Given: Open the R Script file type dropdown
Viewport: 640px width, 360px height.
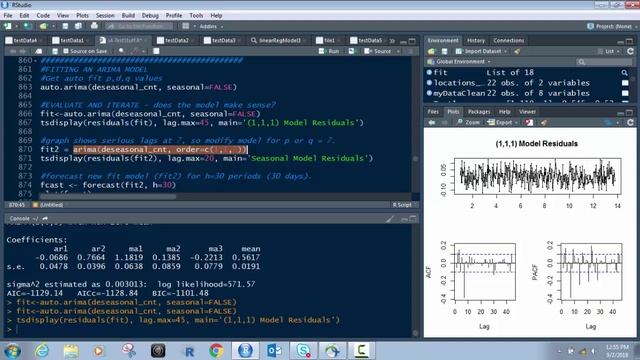Looking at the screenshot, I should tap(404, 205).
